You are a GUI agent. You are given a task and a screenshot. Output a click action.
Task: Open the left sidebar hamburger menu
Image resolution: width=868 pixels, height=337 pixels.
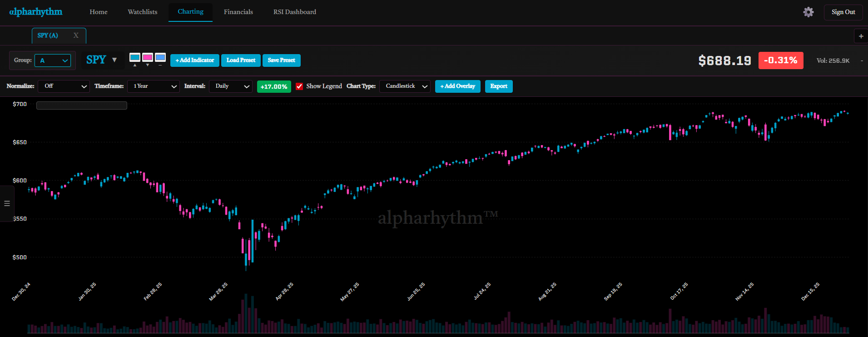pos(7,204)
